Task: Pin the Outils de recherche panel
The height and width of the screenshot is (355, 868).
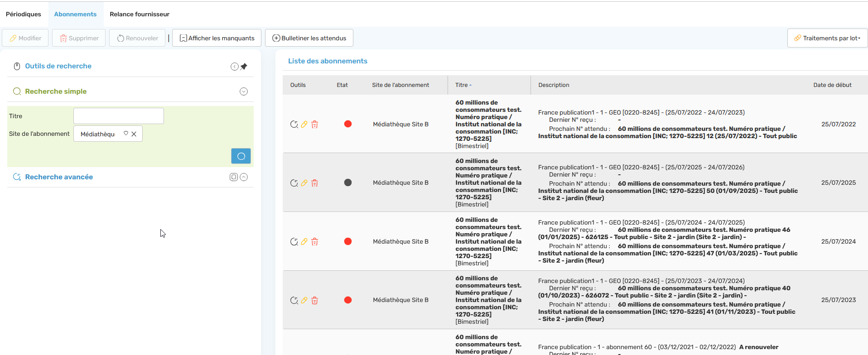Action: click(x=244, y=67)
